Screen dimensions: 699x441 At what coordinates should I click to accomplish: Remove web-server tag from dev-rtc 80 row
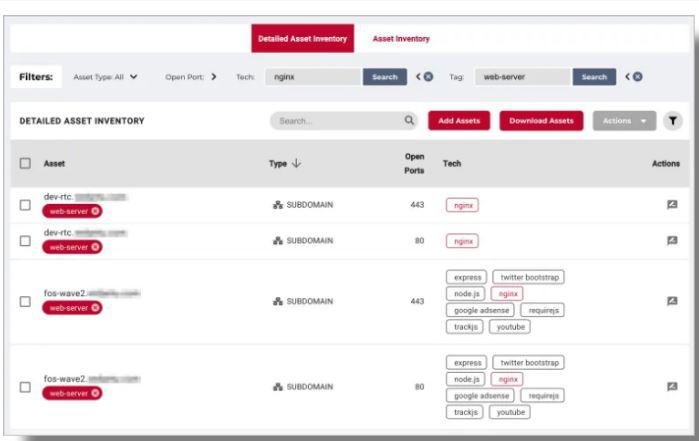tap(95, 247)
